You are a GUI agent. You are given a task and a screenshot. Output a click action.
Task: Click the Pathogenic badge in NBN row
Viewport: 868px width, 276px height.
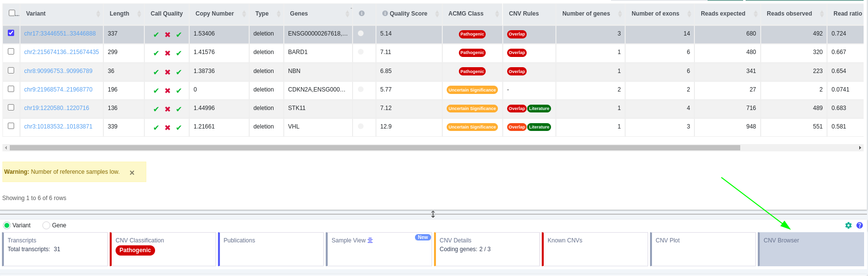472,72
